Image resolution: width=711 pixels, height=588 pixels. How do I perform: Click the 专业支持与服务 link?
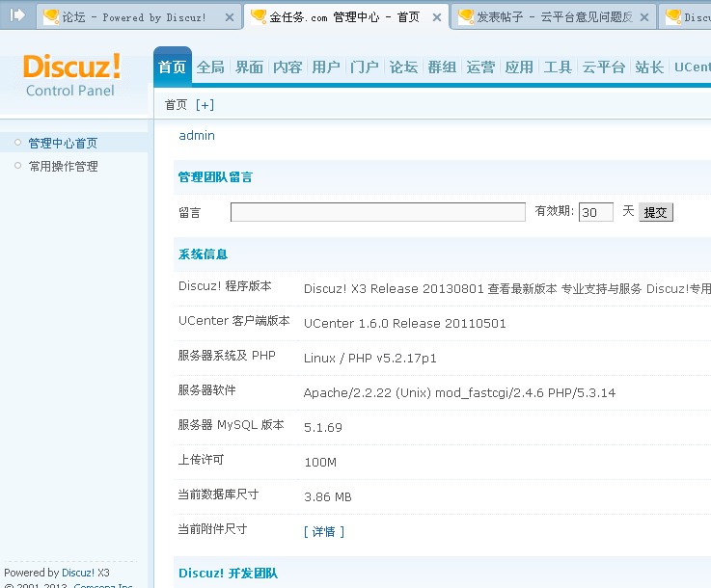(601, 288)
